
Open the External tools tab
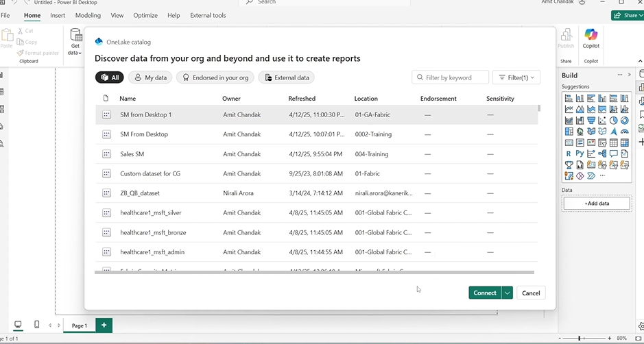[x=208, y=15]
